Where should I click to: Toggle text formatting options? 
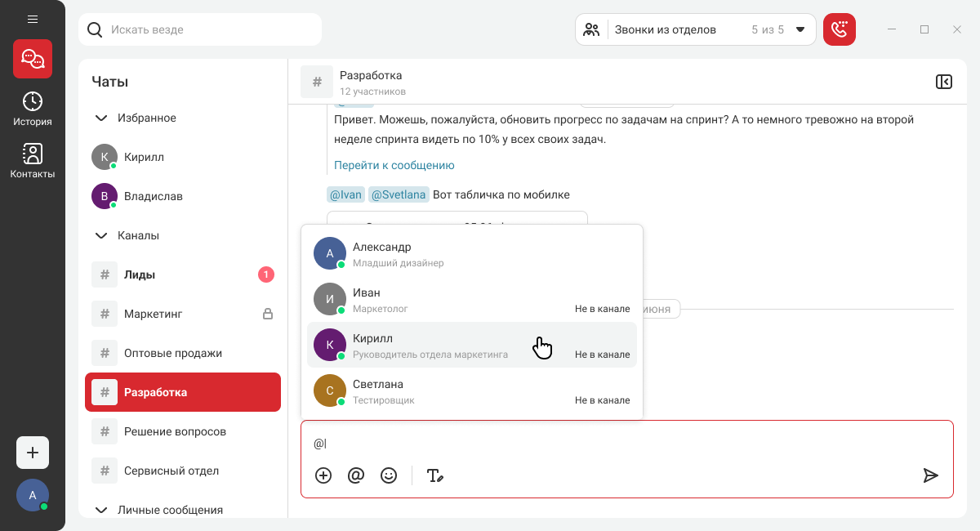pyautogui.click(x=434, y=475)
